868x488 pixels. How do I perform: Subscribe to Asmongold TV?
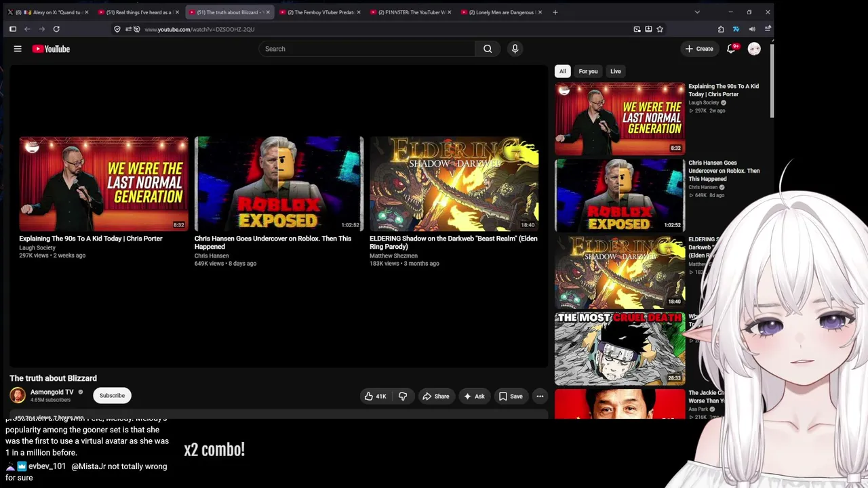pos(112,395)
